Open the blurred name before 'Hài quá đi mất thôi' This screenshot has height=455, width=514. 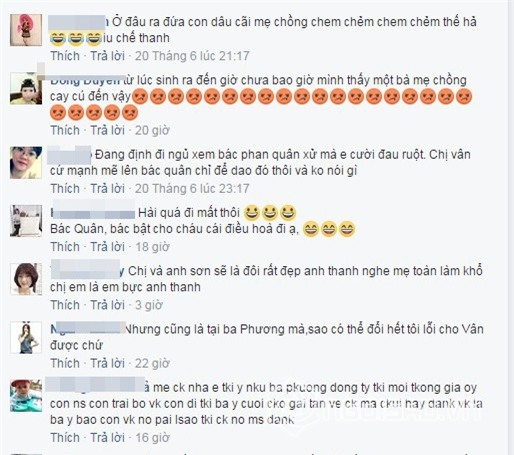93,210
